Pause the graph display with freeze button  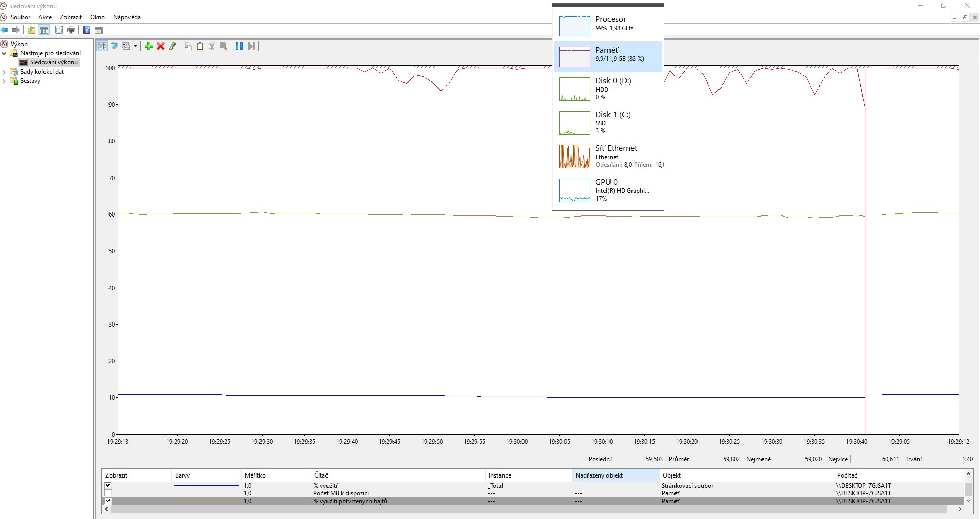(x=239, y=46)
